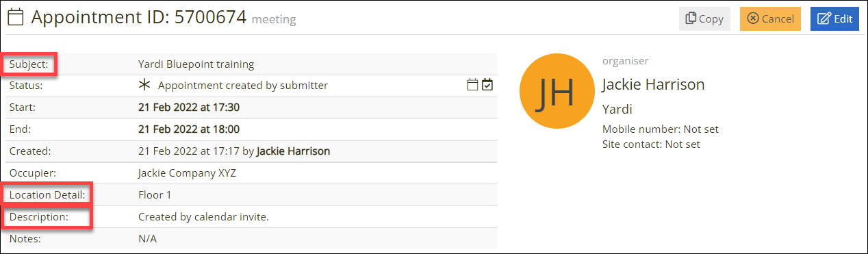Edit the appointment
This screenshot has height=254, width=868.
834,18
